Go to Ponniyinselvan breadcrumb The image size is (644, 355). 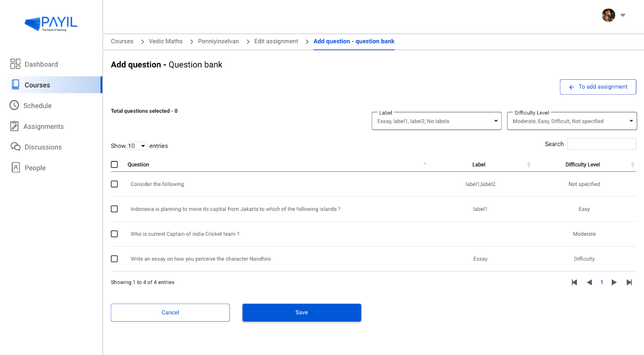(x=218, y=41)
